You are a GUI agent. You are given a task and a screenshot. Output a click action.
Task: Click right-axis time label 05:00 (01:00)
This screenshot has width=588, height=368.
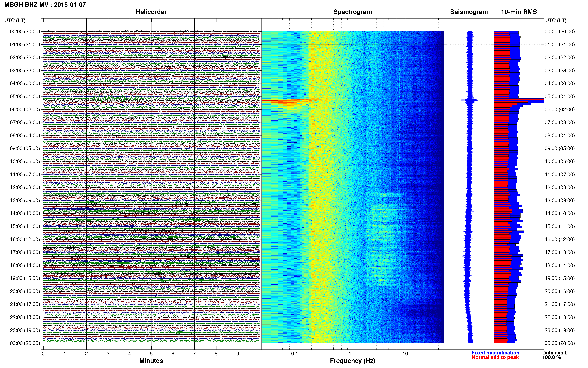tap(560, 96)
